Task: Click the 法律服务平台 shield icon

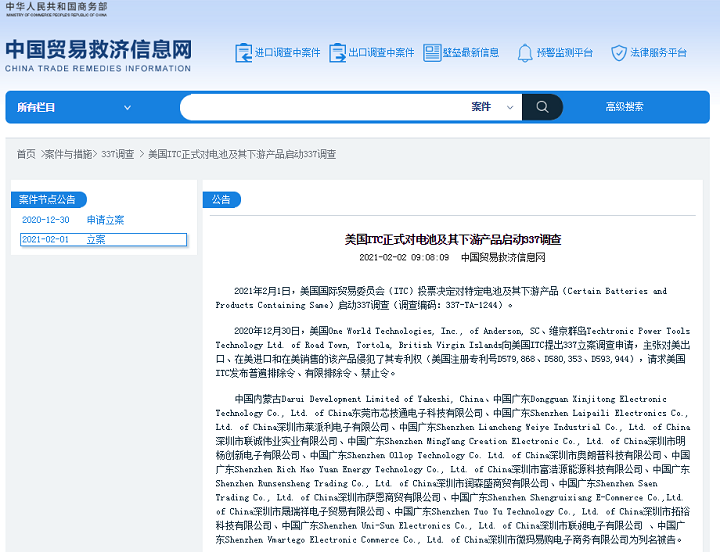Action: [619, 53]
